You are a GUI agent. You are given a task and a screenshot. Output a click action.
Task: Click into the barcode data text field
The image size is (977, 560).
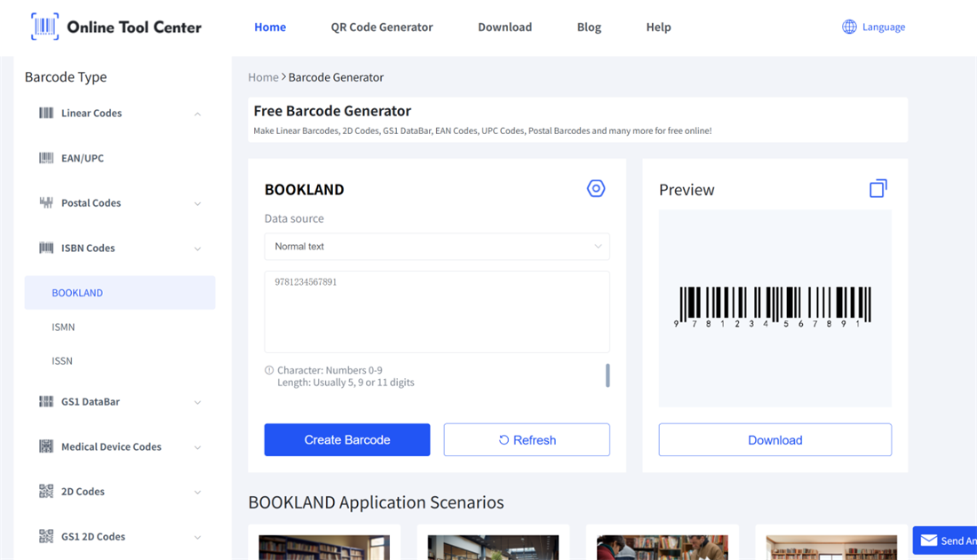click(437, 312)
